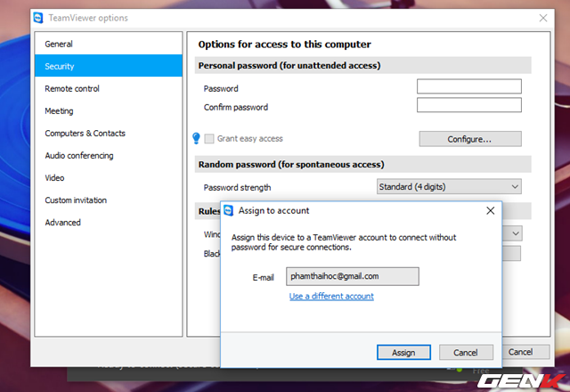
Task: Click Use a different account link
Action: click(331, 296)
